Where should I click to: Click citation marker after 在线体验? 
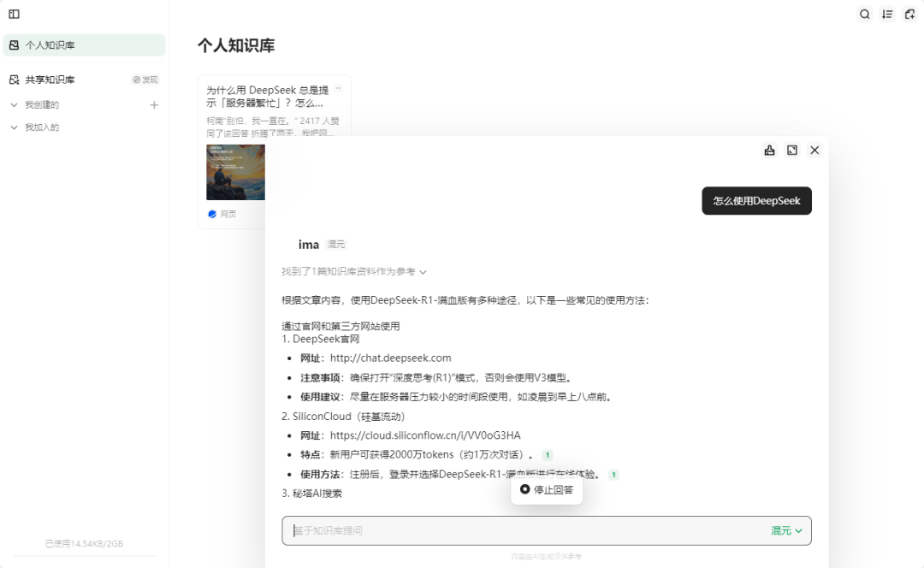(x=613, y=474)
